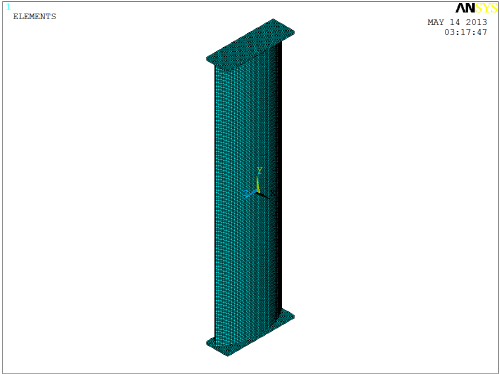This screenshot has height=374, width=500.
Task: Pick the bottom flange of the meshed beam
Action: (250, 332)
